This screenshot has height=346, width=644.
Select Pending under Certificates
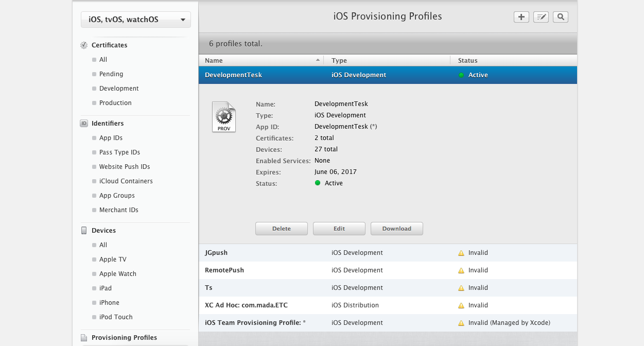click(111, 74)
